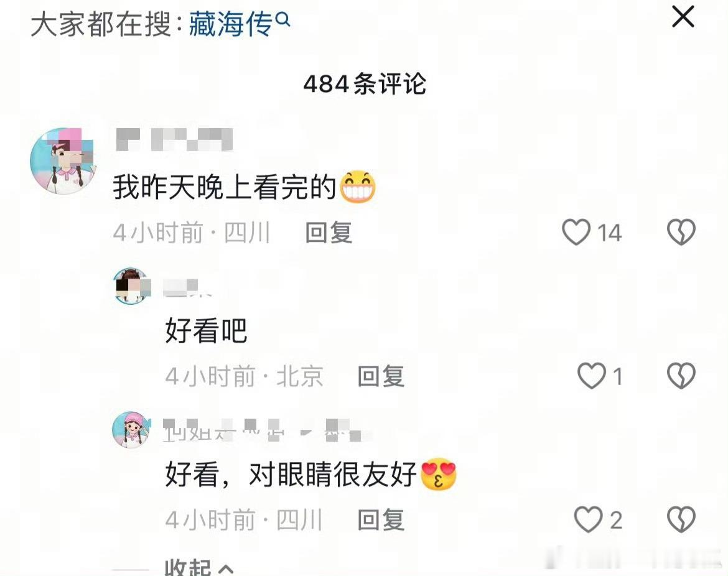Like the reply 好看吧
Image resolution: width=728 pixels, height=576 pixels.
point(592,376)
